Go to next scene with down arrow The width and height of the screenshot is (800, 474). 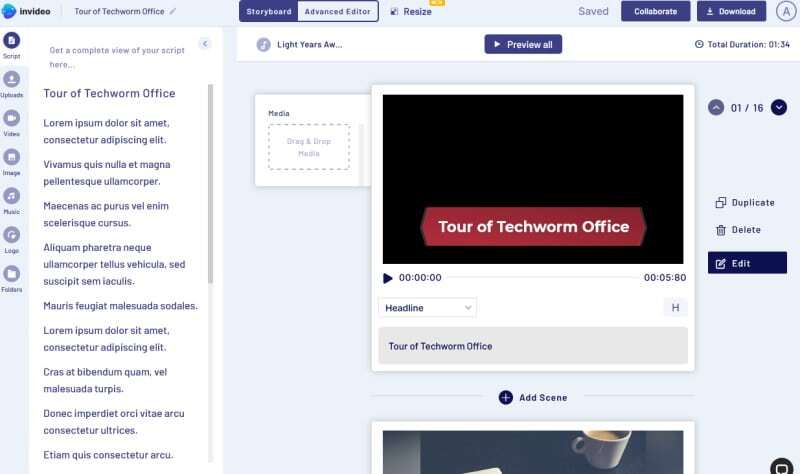(779, 108)
